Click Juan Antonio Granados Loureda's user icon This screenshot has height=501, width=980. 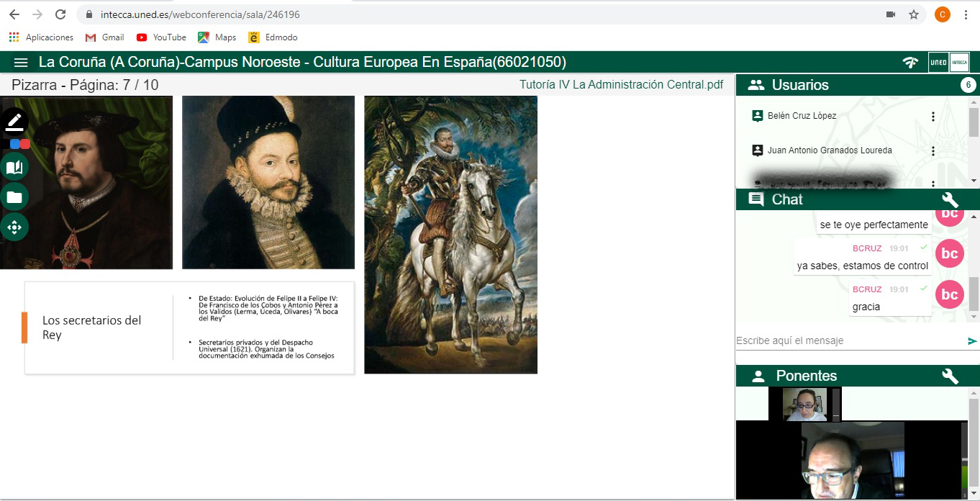757,150
